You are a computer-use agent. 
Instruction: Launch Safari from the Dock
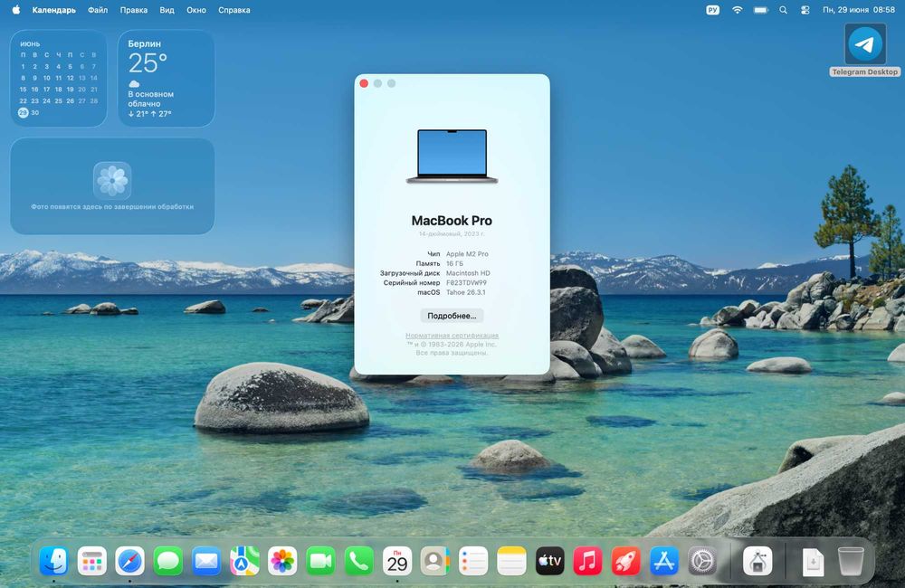[x=129, y=560]
